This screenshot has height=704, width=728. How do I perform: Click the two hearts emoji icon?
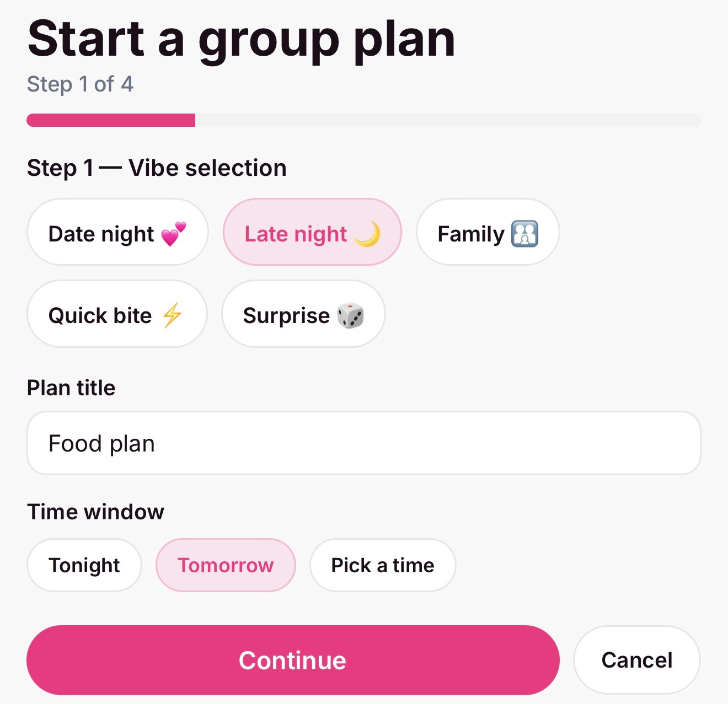click(174, 234)
